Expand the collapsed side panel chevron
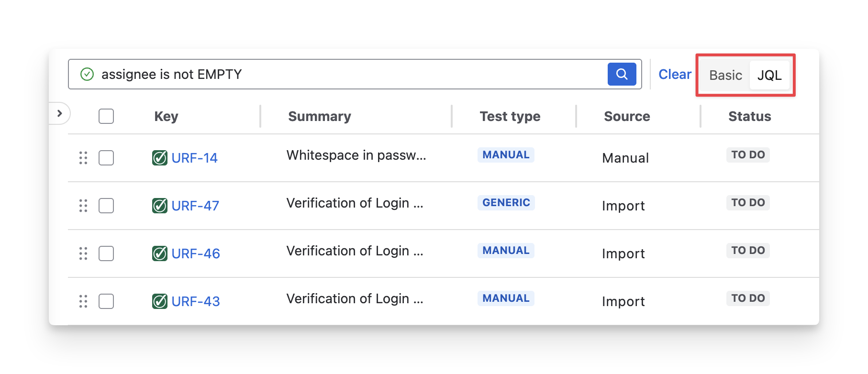Viewport: 868px width, 374px height. (x=60, y=113)
